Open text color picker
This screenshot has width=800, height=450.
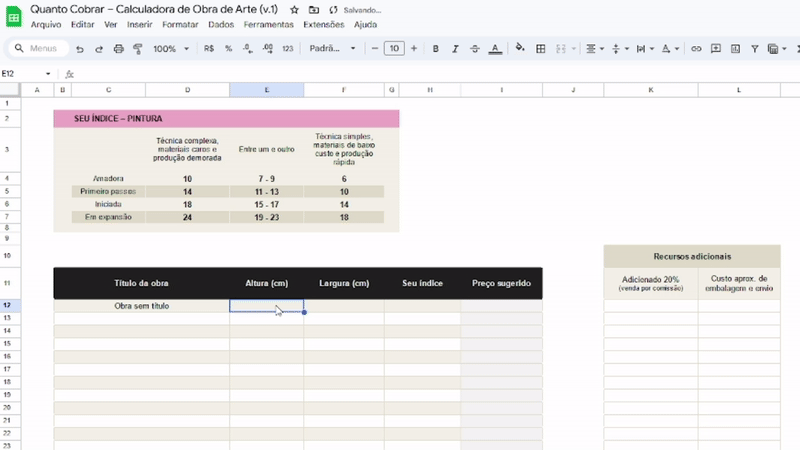click(495, 48)
